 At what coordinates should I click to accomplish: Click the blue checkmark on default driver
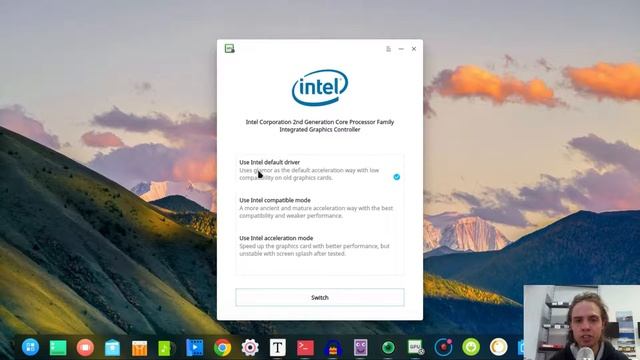point(396,177)
